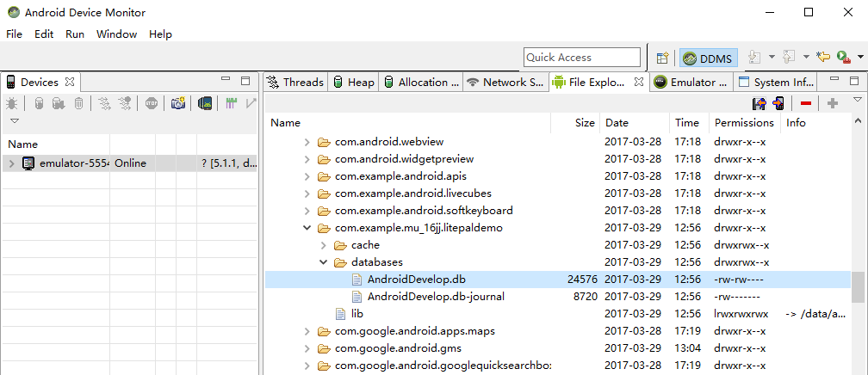
Task: Click the Dump HPROF file icon
Action: click(x=59, y=103)
